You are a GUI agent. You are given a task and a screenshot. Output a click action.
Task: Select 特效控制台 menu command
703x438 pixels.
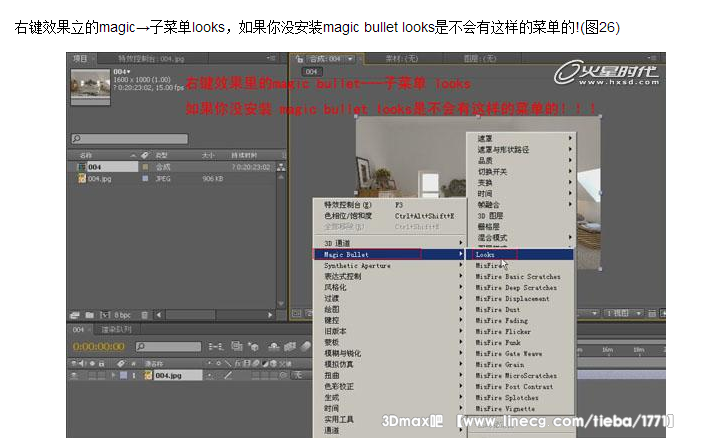(x=389, y=205)
